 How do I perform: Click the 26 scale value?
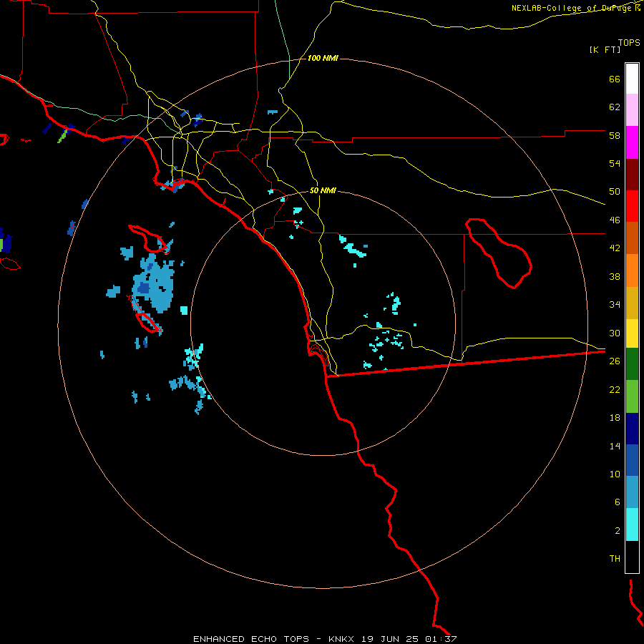pyautogui.click(x=615, y=361)
